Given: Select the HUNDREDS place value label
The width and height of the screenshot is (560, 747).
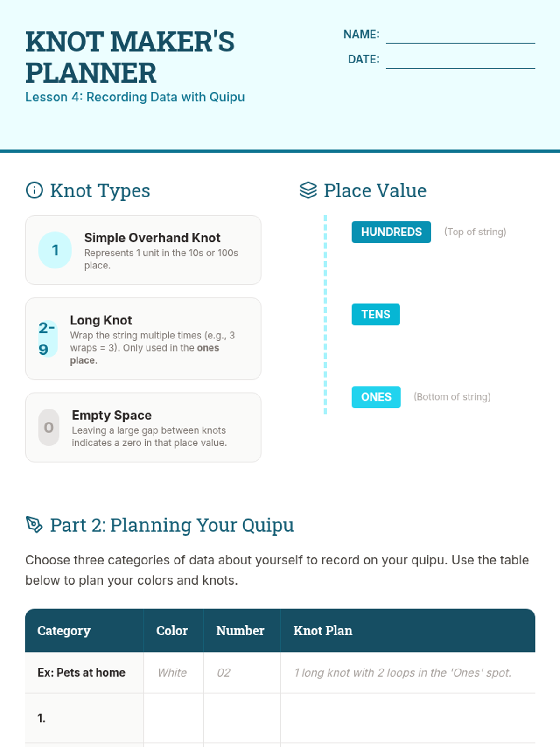Looking at the screenshot, I should 391,232.
